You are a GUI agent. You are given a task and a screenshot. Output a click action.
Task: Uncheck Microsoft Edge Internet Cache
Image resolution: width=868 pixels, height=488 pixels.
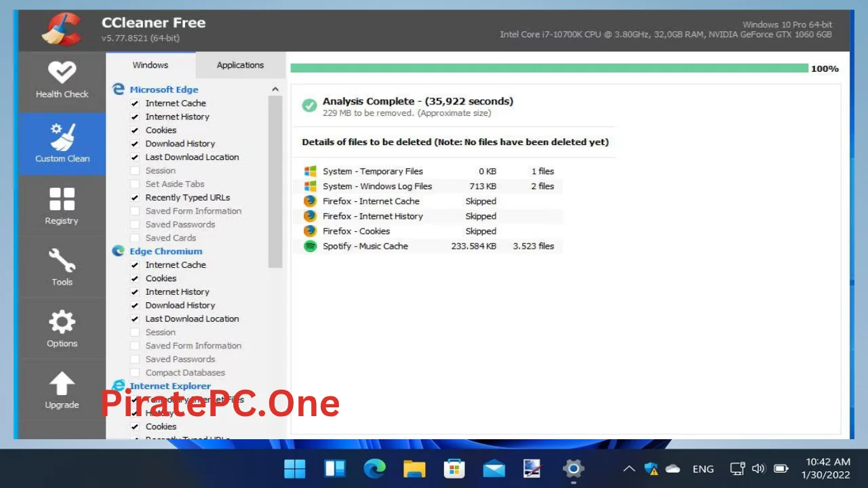tap(135, 103)
